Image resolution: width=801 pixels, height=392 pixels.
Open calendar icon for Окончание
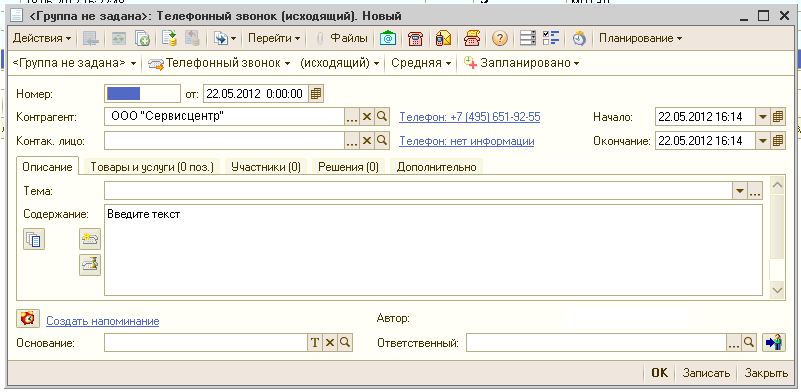pos(778,141)
